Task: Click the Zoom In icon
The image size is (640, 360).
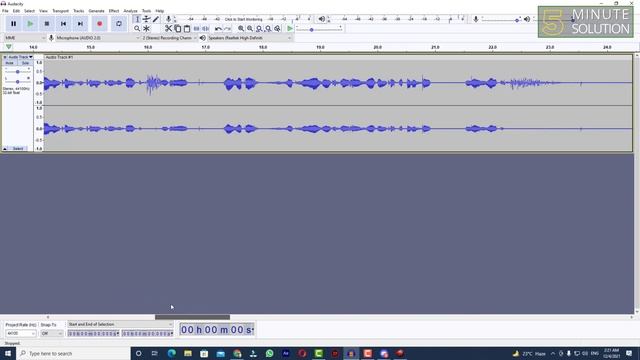Action: 241,29
